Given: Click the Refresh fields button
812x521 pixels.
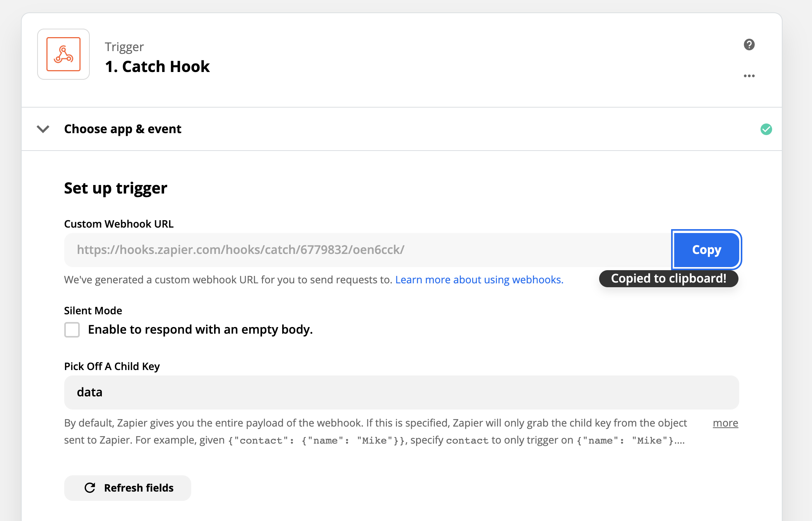Looking at the screenshot, I should click(x=127, y=488).
